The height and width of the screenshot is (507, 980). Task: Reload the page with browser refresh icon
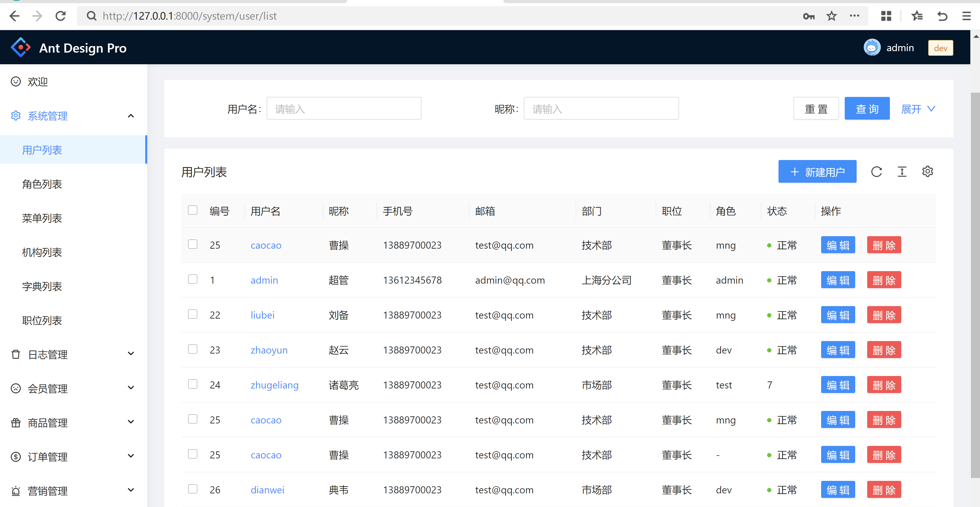[61, 16]
